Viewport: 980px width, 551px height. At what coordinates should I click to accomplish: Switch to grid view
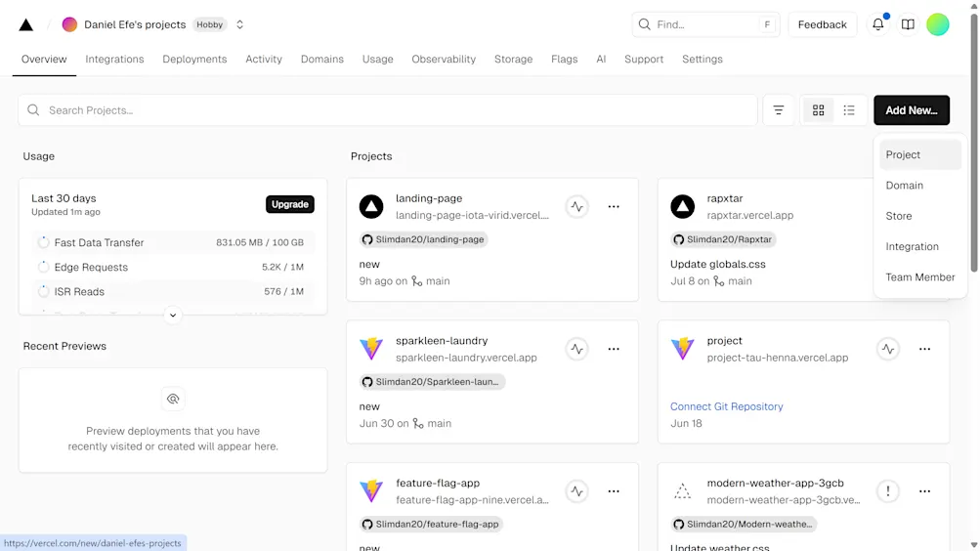point(818,110)
